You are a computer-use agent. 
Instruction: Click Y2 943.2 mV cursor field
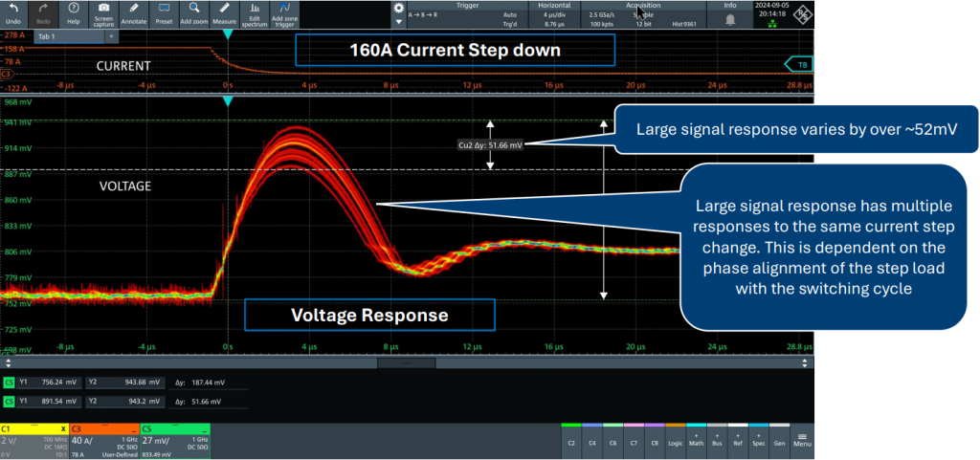(123, 401)
